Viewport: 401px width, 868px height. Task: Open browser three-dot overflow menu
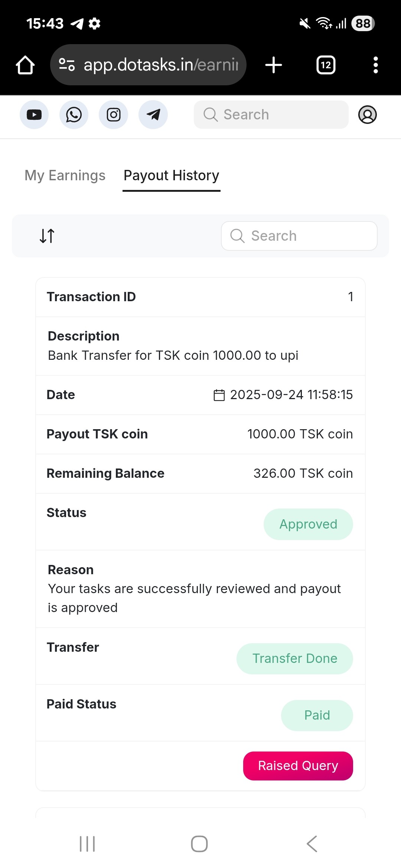pos(375,65)
